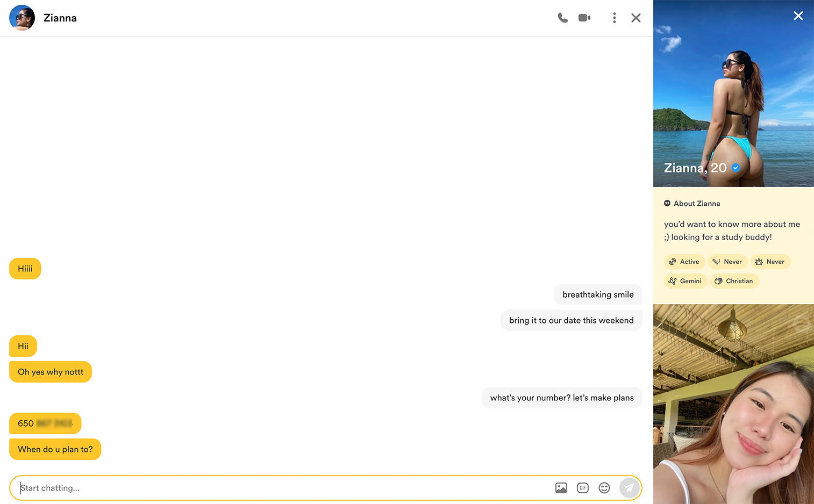Open the three-dot chat options menu
814x504 pixels.
pos(614,18)
